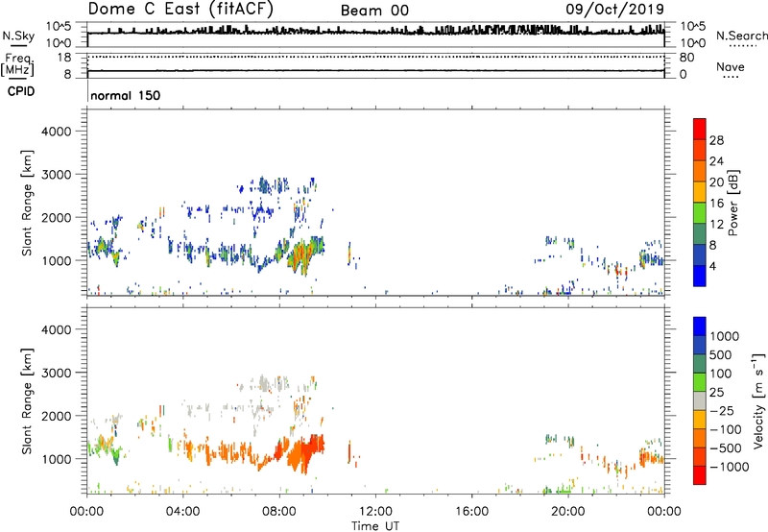Click the '3000' tick on the velocity panel
The image size is (768, 532).
[56, 373]
